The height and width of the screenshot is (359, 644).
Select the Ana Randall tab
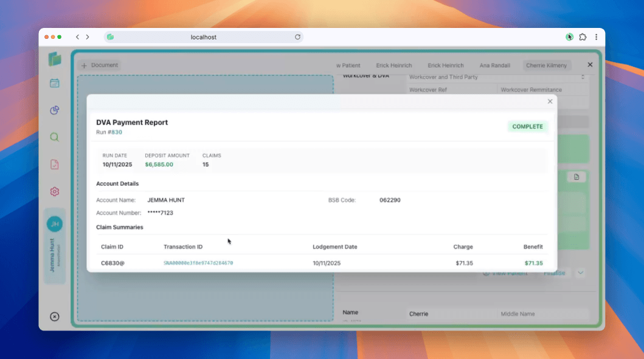click(494, 65)
